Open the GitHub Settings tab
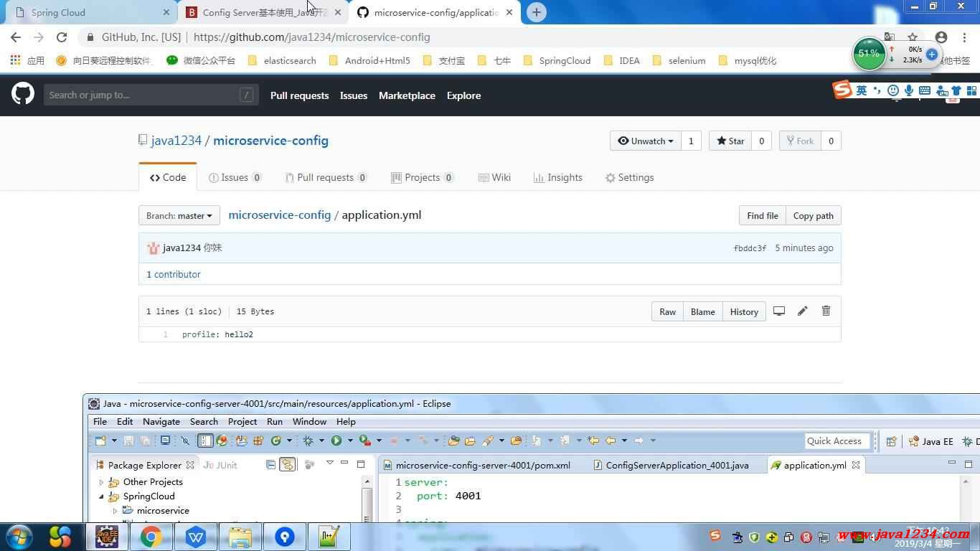This screenshot has width=980, height=551. (629, 177)
